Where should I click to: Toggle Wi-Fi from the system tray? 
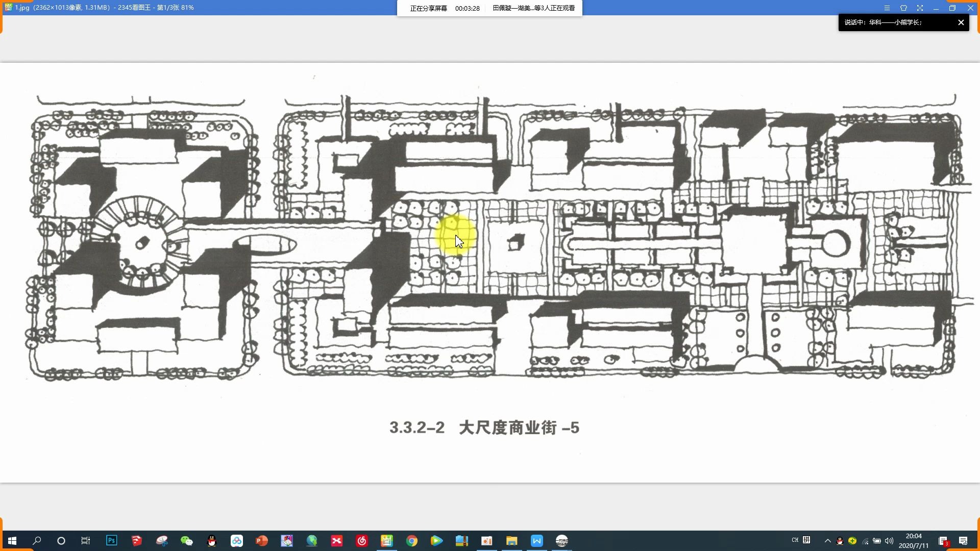[866, 540]
